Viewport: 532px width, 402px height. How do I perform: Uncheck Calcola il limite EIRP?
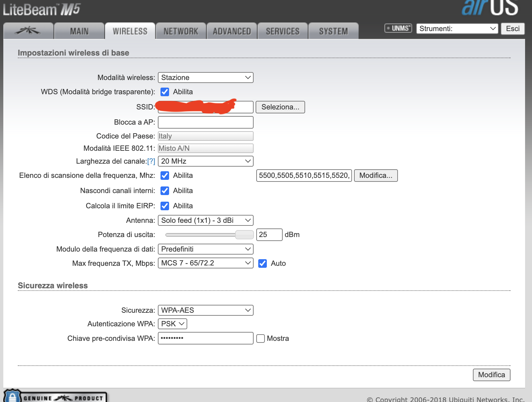click(165, 206)
